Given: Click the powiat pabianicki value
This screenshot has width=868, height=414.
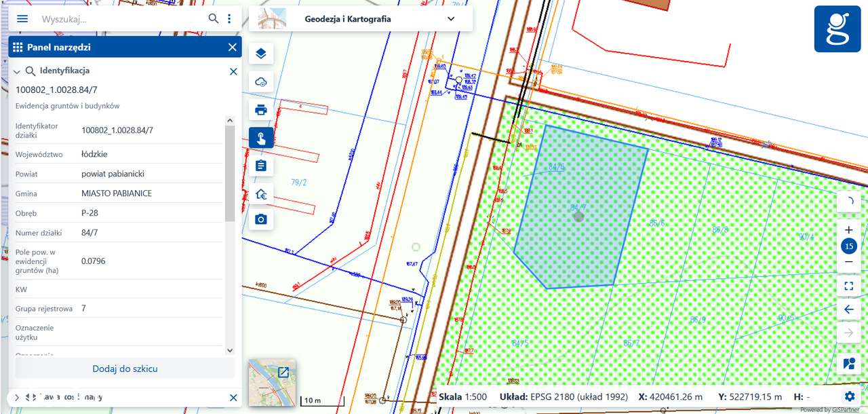Looking at the screenshot, I should pyautogui.click(x=113, y=174).
